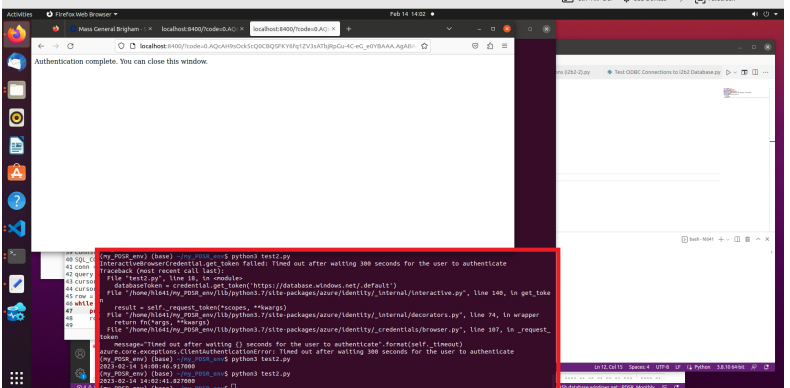The height and width of the screenshot is (388, 790).
Task: Change LF end-of-line sequence
Action: [x=678, y=367]
